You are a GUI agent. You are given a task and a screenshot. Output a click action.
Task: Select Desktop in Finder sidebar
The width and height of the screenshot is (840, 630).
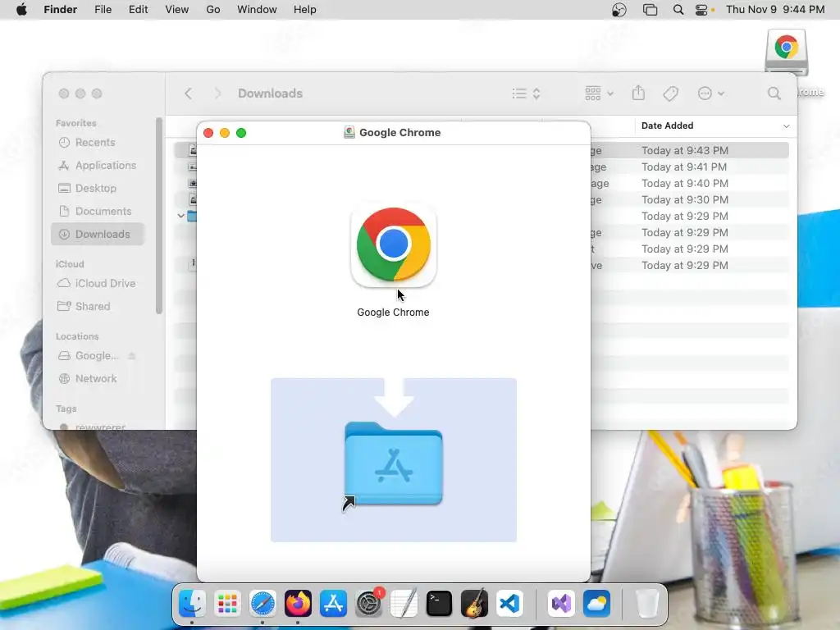(96, 189)
